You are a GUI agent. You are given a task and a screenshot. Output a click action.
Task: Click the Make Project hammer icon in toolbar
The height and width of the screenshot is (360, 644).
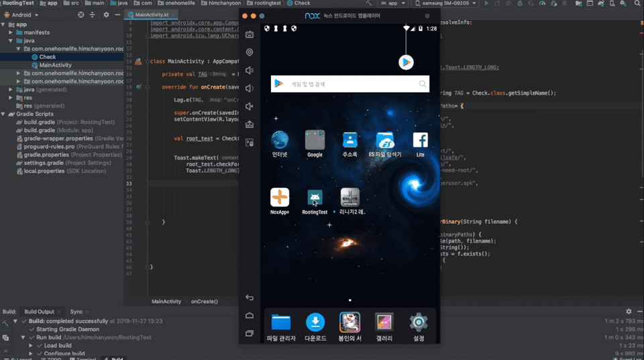pos(369,3)
